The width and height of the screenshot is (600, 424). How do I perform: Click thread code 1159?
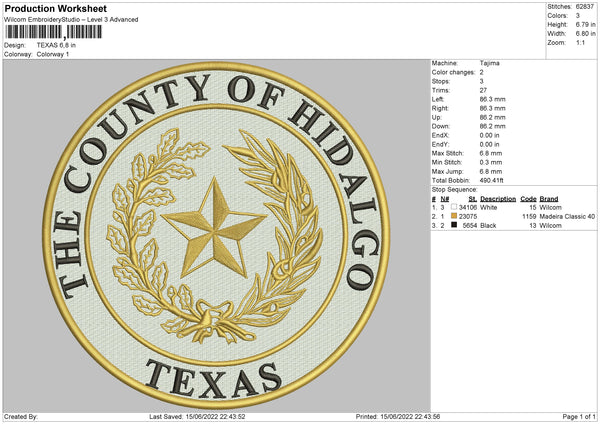(529, 217)
